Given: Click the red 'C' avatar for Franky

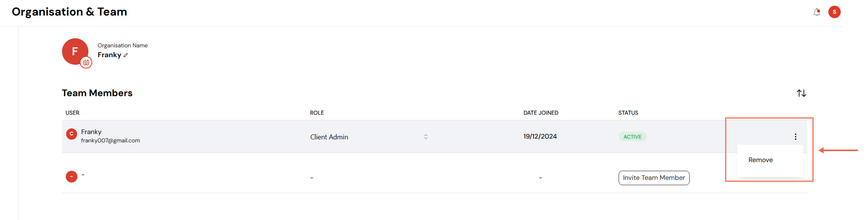Looking at the screenshot, I should point(71,134).
